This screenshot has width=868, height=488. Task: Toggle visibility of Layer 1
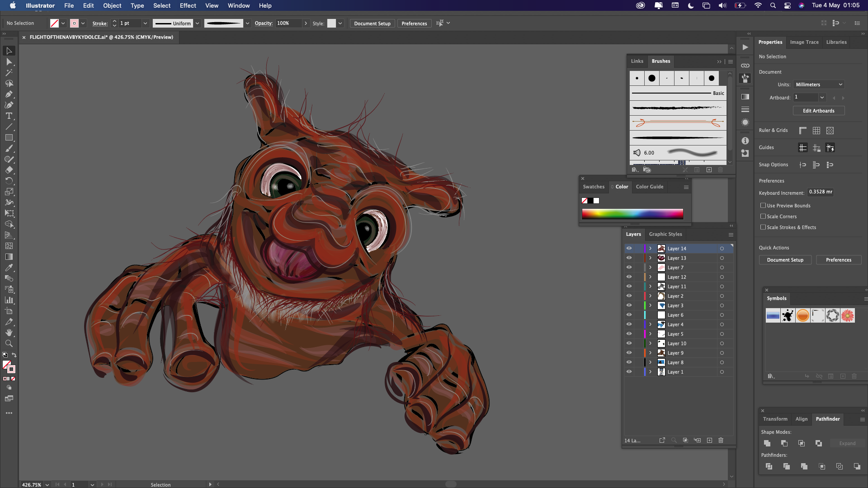tap(629, 371)
